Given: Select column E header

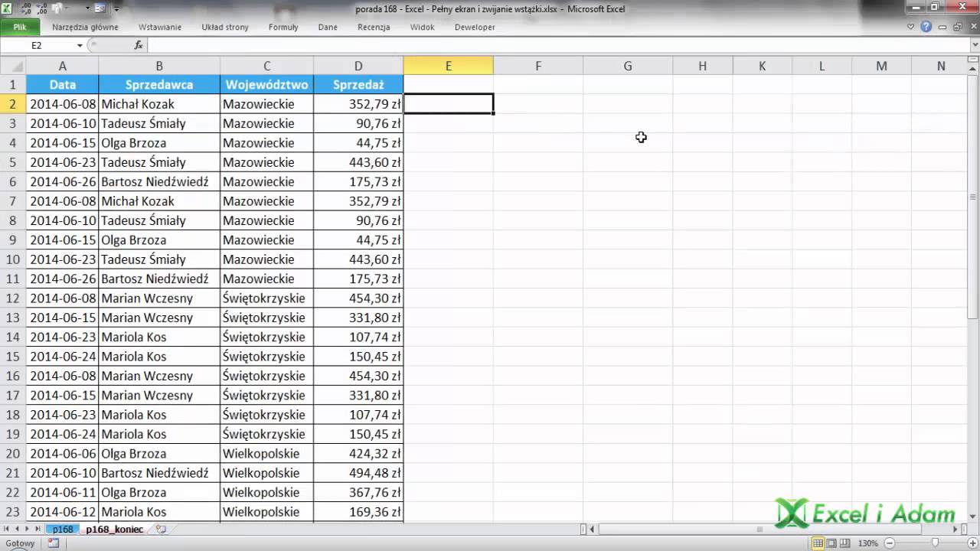Looking at the screenshot, I should click(449, 66).
